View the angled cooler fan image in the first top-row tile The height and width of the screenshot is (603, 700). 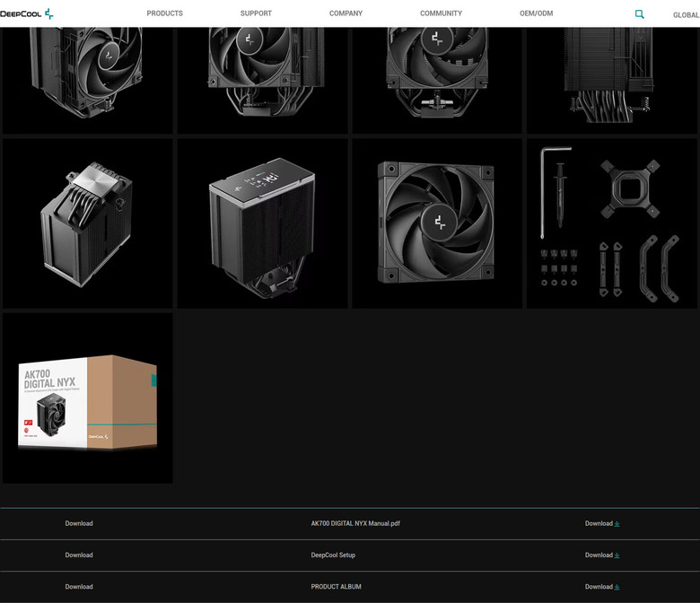tap(88, 81)
